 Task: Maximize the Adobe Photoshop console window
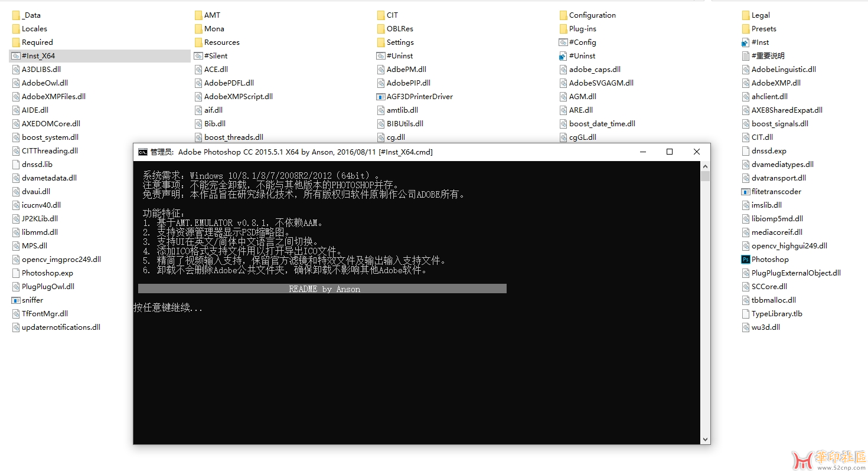click(x=670, y=152)
